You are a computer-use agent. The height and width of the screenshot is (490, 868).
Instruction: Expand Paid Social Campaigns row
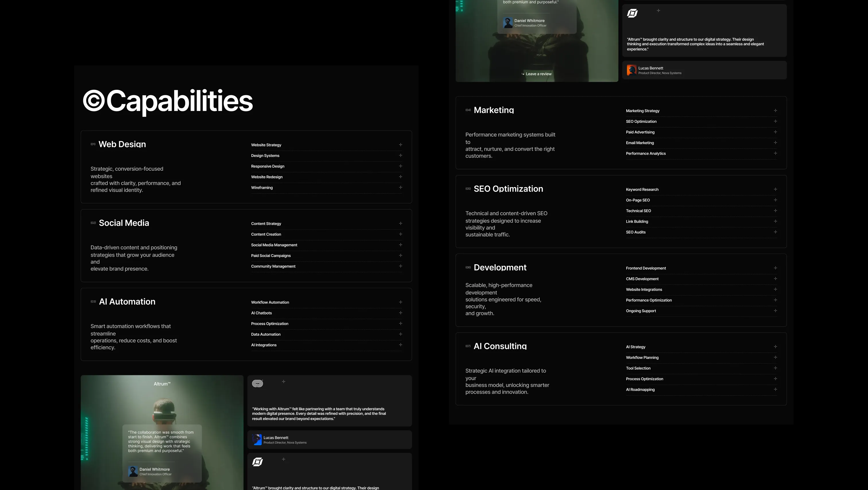coord(326,256)
